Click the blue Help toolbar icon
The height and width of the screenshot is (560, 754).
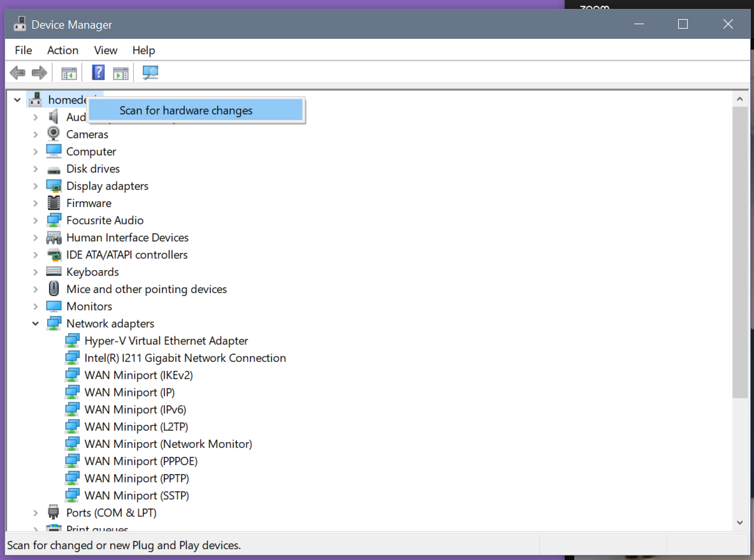tap(98, 73)
